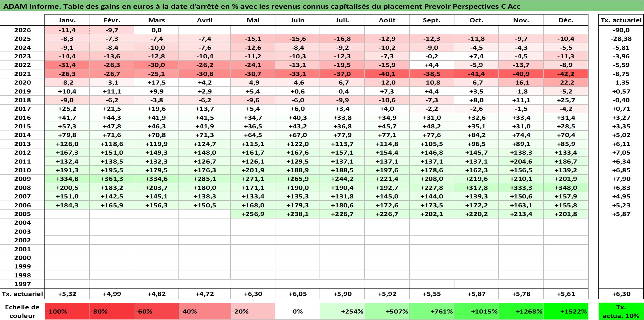
Task: Click the Juil. column header
Action: click(x=342, y=20)
